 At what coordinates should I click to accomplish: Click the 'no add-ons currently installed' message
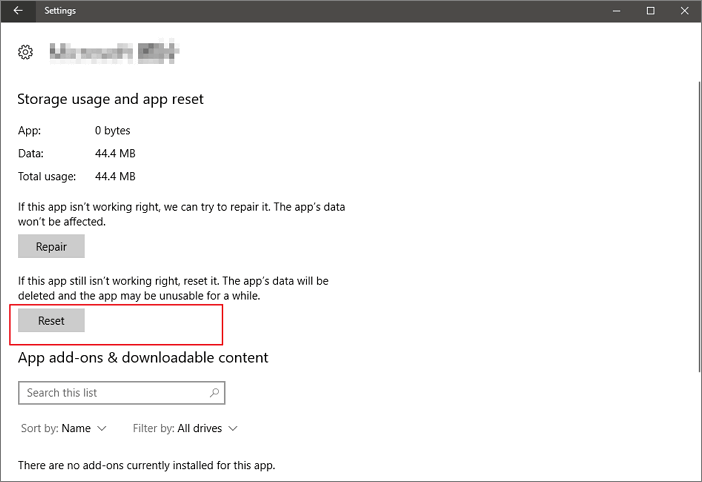tap(146, 465)
